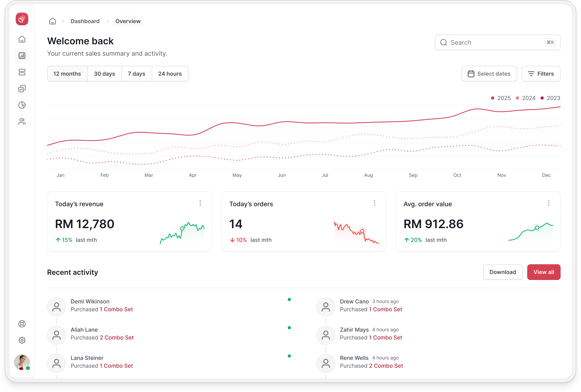Click the View all button
Viewport: 581px width, 392px height.
544,272
